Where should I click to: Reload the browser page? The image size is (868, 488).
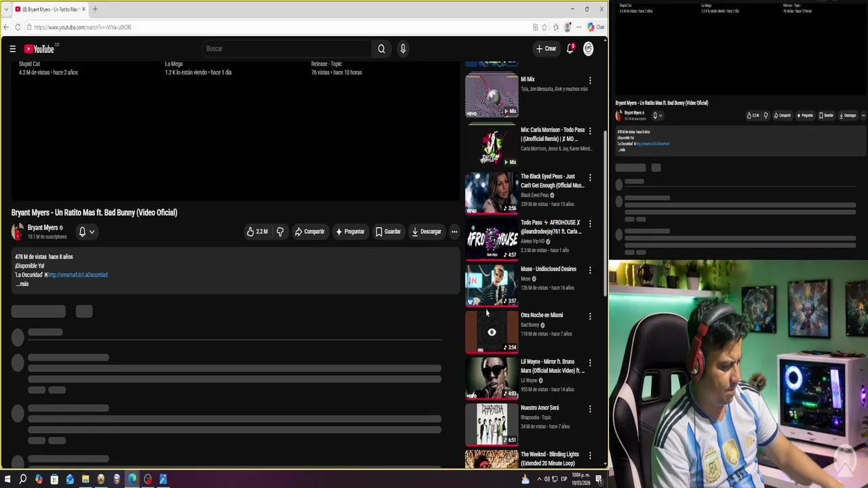click(x=18, y=27)
